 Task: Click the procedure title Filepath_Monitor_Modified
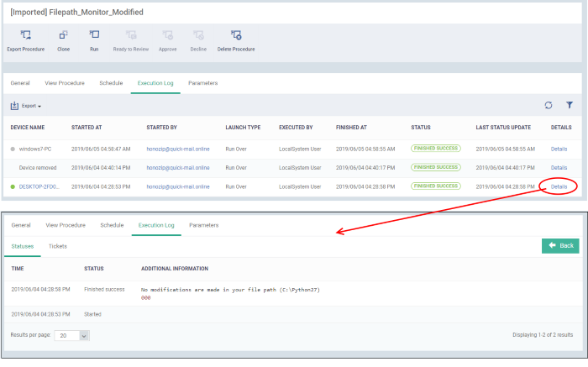coord(77,12)
